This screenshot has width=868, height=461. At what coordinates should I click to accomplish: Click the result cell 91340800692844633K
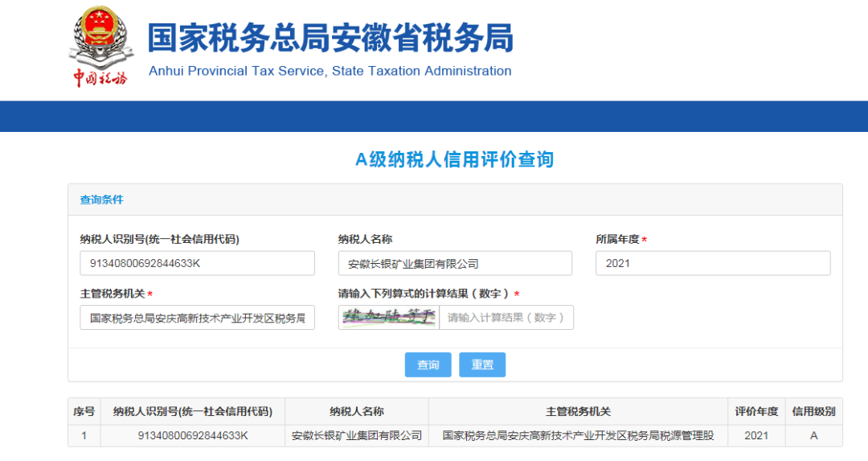[193, 435]
